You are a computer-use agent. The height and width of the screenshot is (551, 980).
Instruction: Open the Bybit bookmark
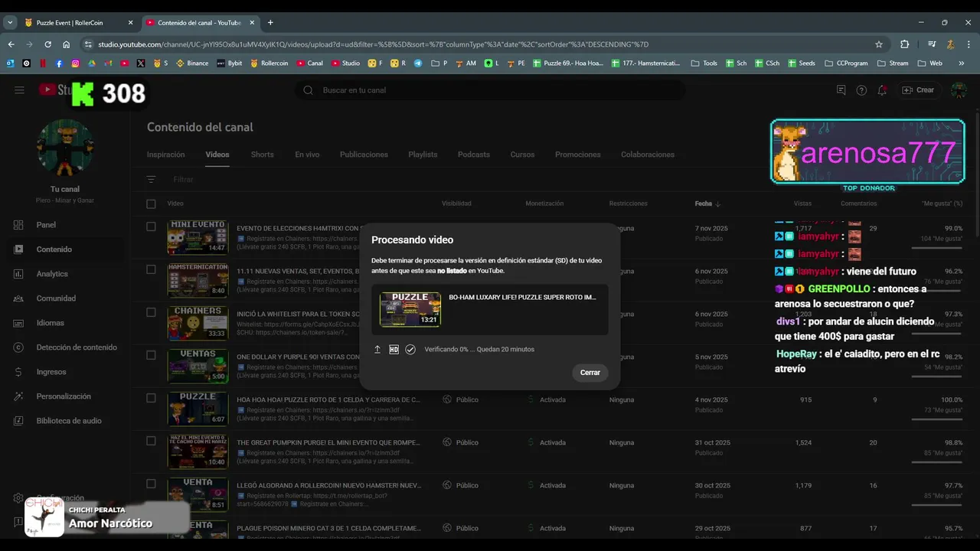(x=230, y=64)
